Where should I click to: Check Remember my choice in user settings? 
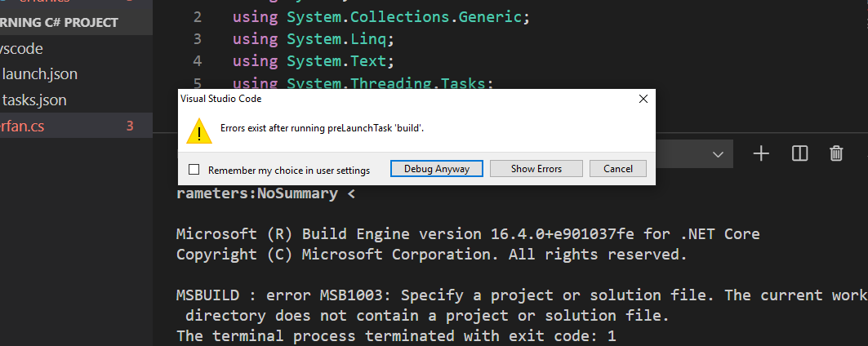[x=194, y=170]
